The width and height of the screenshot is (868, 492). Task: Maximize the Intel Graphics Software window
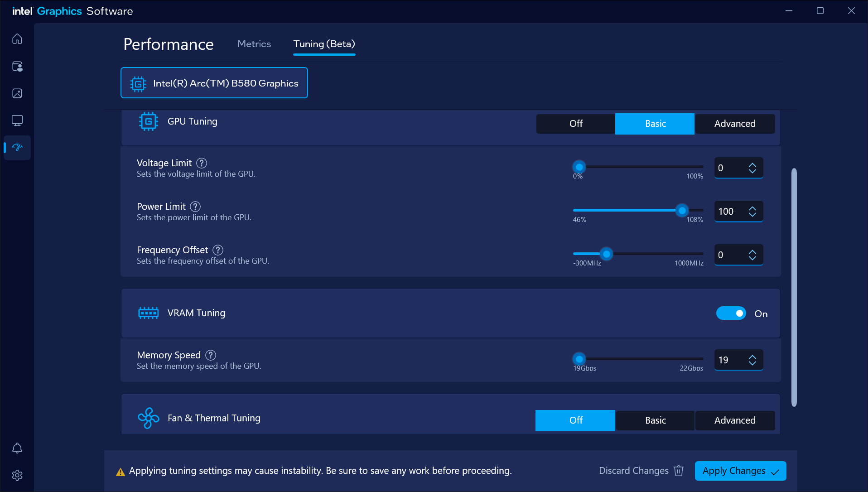point(820,11)
